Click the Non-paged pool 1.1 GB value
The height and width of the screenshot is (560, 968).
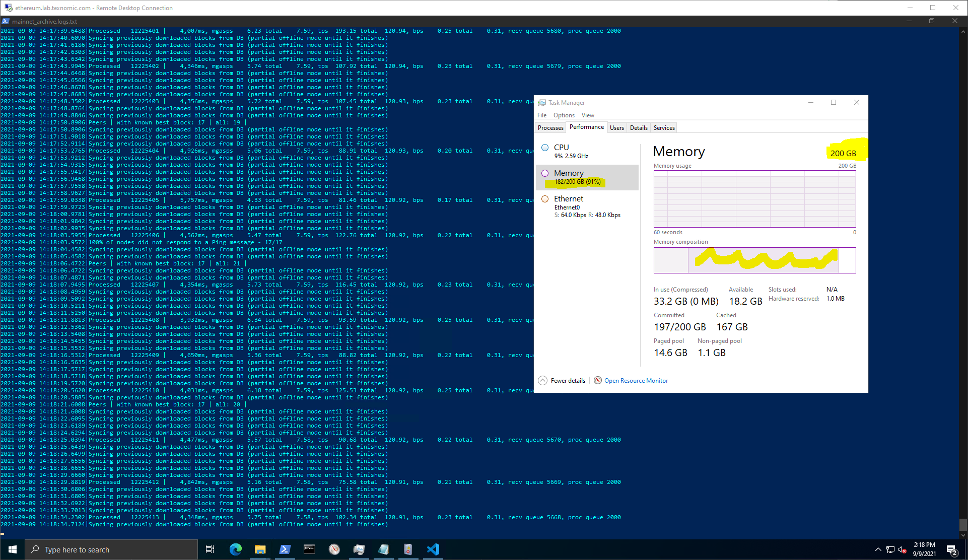coord(712,353)
